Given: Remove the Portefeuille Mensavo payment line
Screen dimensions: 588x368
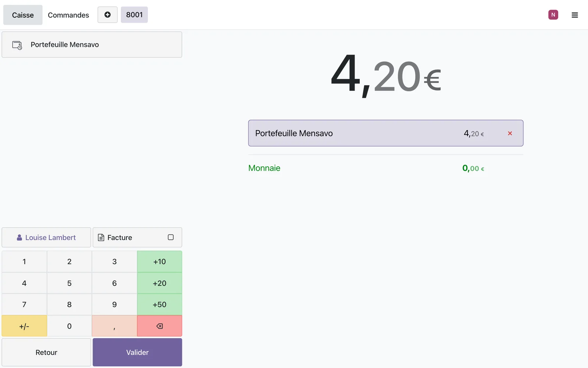Looking at the screenshot, I should (x=510, y=133).
